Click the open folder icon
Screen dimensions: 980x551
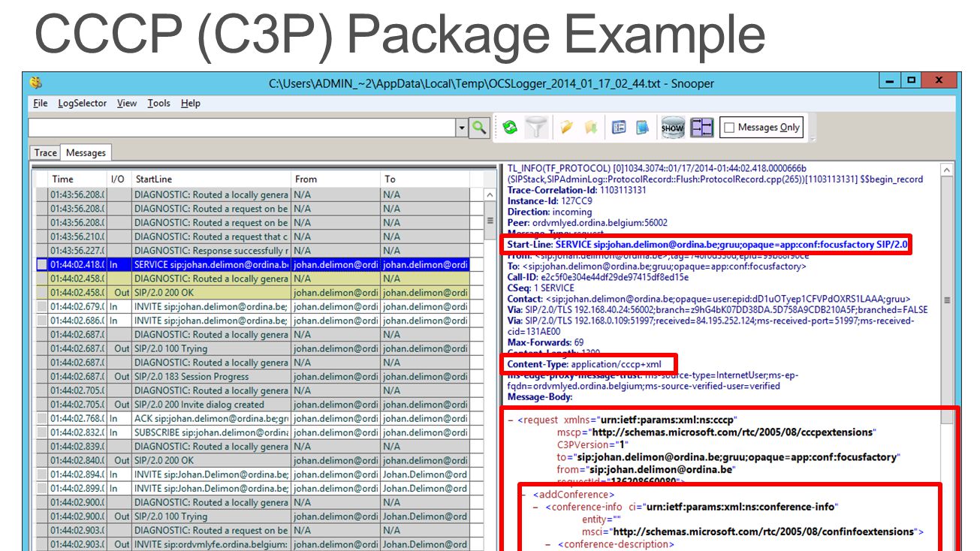pos(567,128)
